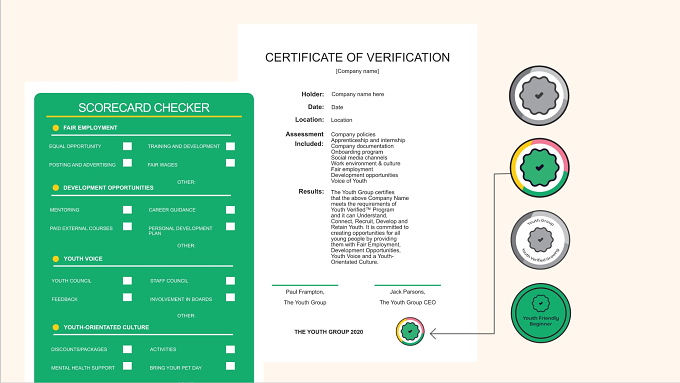Image resolution: width=680 pixels, height=383 pixels.
Task: Click 'Voice of Youth' in assessment list
Action: click(x=349, y=181)
